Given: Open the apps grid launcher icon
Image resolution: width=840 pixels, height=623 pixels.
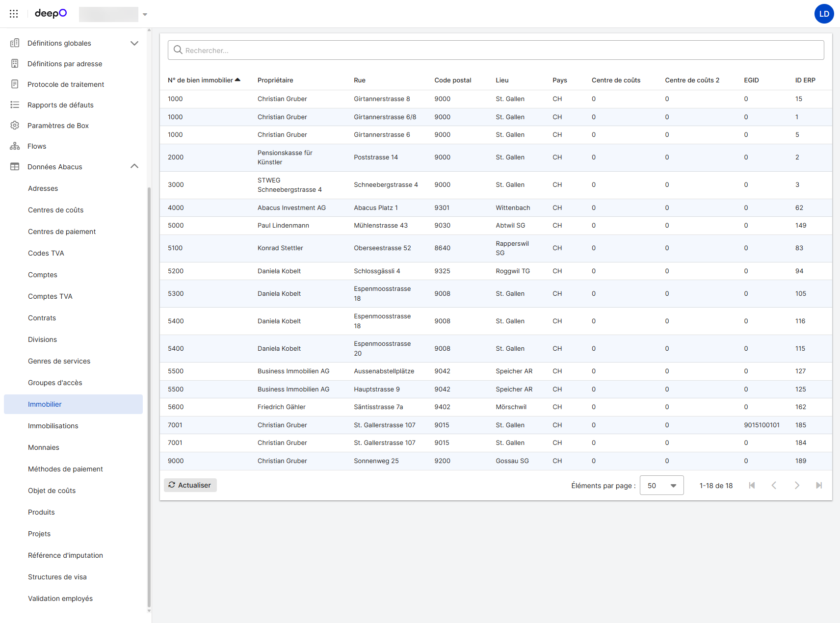Looking at the screenshot, I should (x=14, y=14).
